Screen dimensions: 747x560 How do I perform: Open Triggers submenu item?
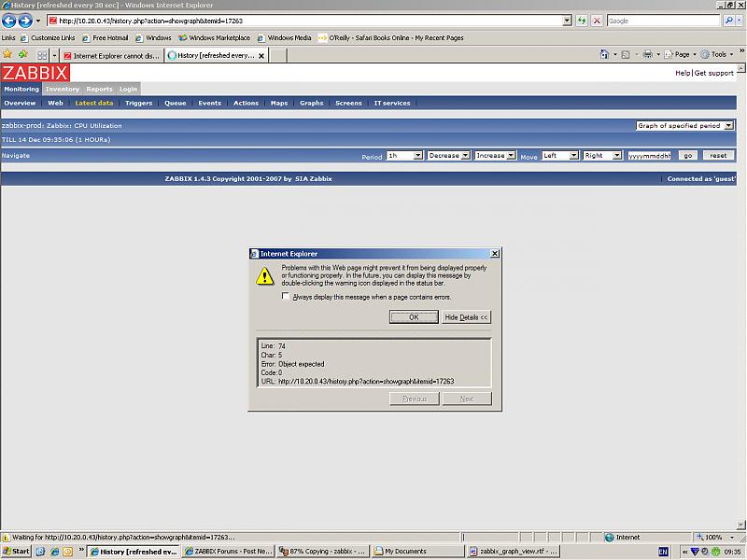[x=138, y=103]
